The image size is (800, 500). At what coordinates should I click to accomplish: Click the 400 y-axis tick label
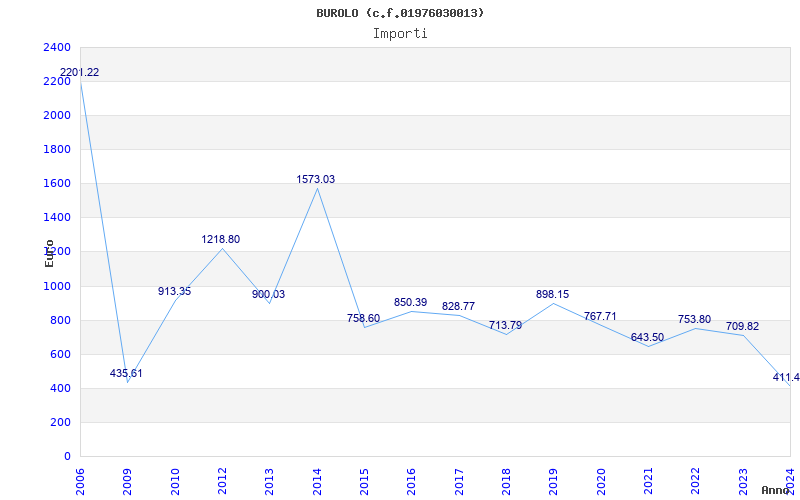coord(60,389)
